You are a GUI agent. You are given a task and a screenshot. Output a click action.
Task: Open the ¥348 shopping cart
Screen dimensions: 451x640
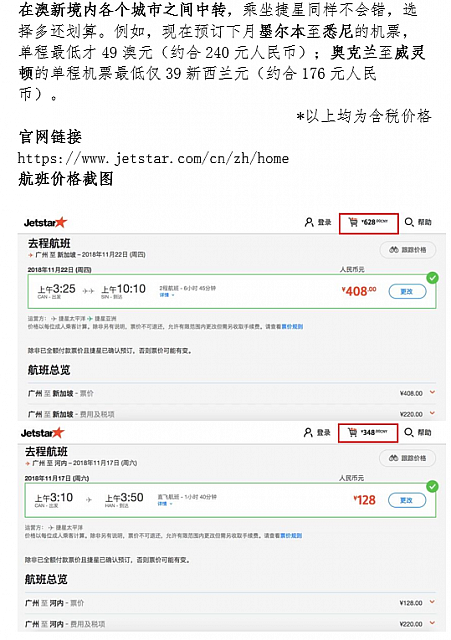pos(368,432)
